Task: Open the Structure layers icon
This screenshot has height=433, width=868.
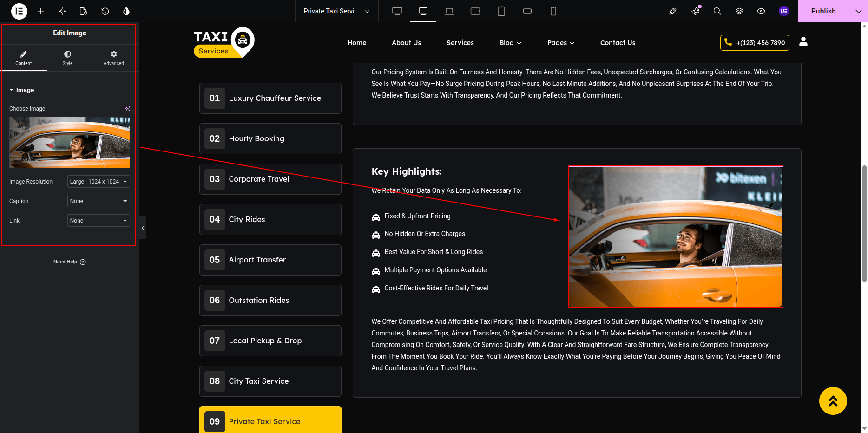Action: 739,11
